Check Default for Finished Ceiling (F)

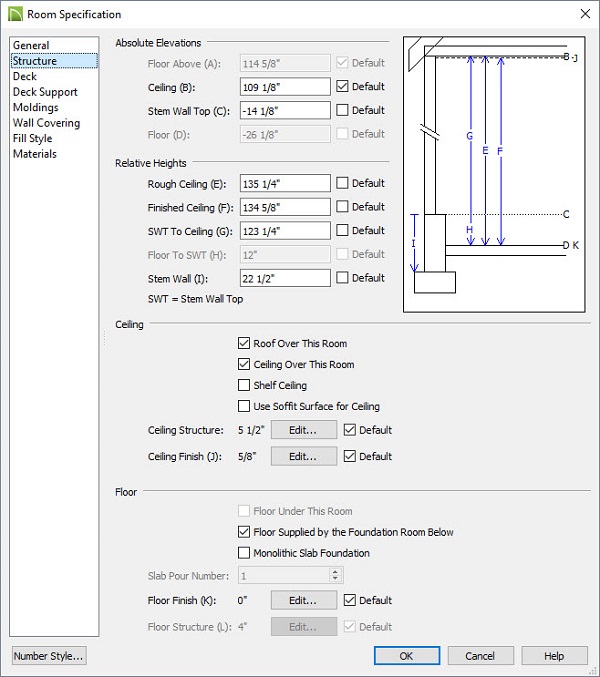[342, 206]
